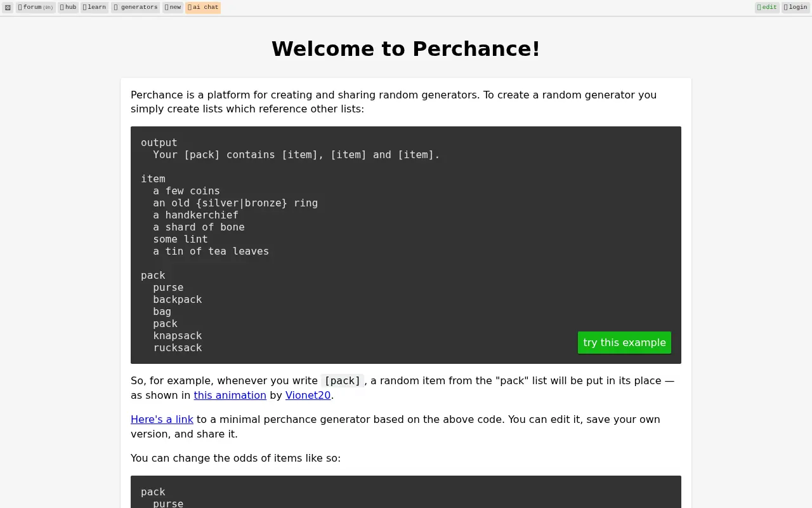Click the "output" line in the code example
The image size is (812, 508).
coord(159,142)
